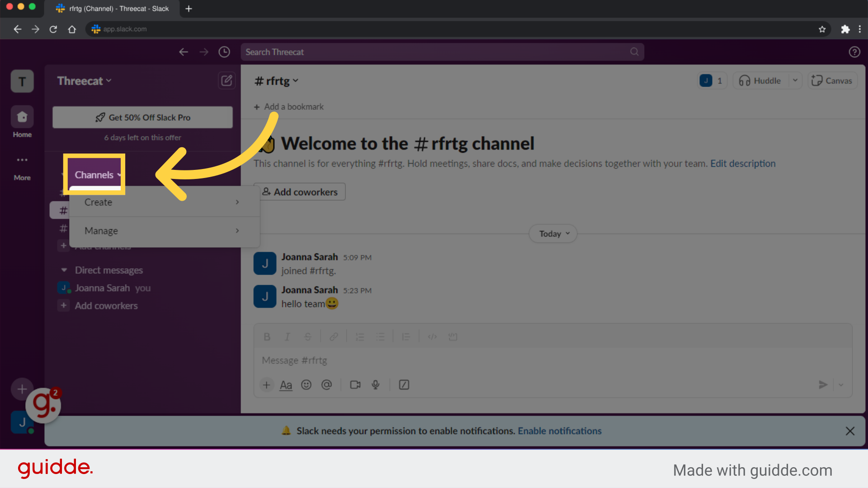Open the emoji picker

click(306, 385)
